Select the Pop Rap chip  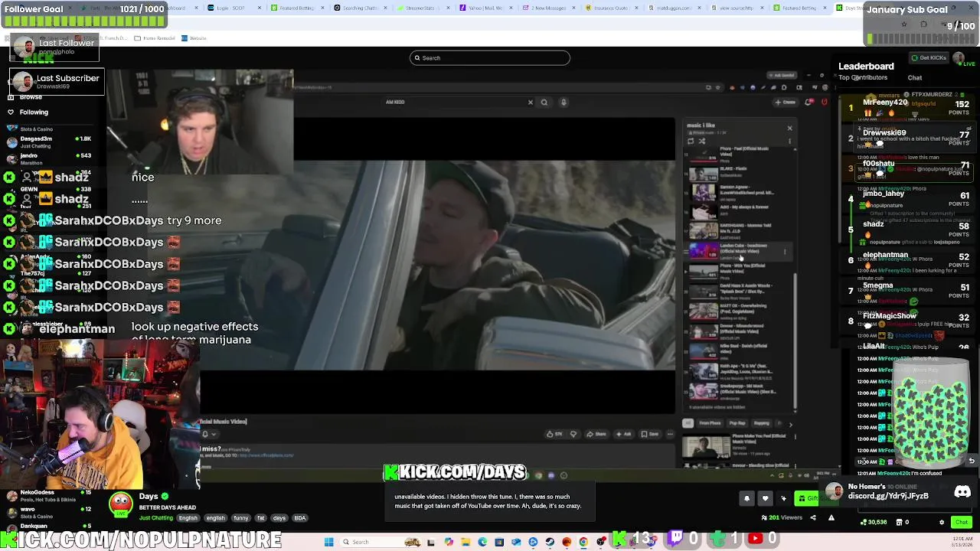[737, 423]
